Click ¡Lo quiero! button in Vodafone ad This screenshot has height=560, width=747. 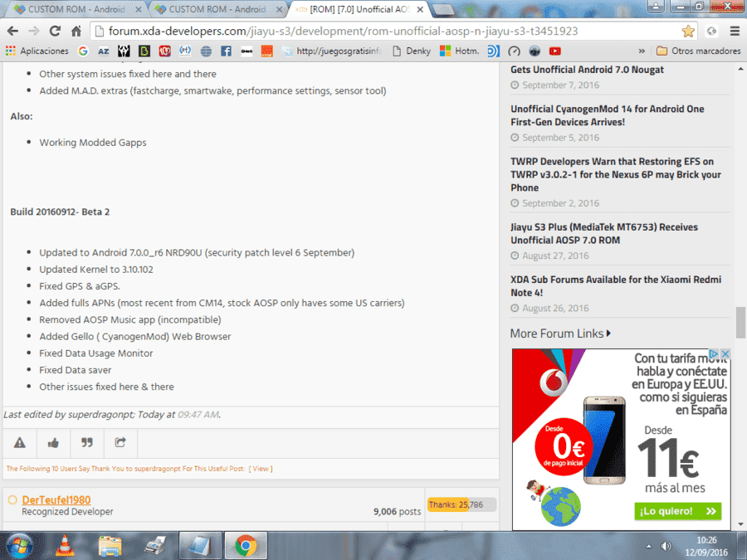click(677, 511)
